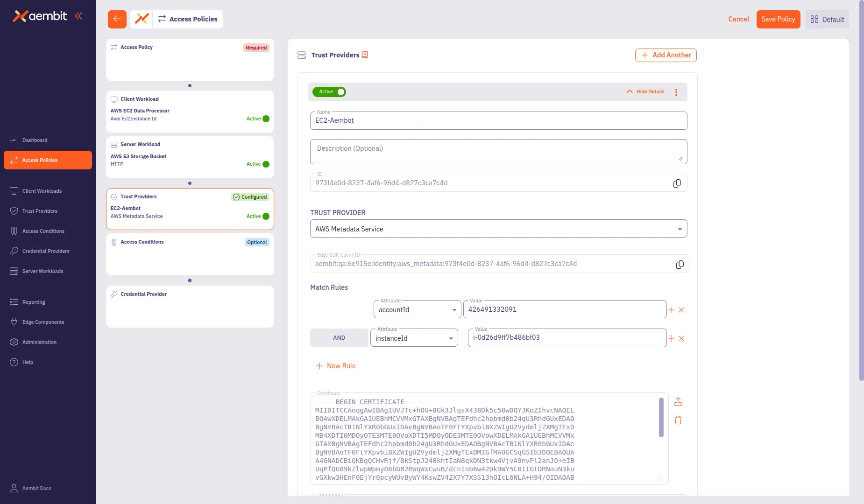This screenshot has height=504, width=864.
Task: Add a new match rule with New Rule
Action: point(336,366)
